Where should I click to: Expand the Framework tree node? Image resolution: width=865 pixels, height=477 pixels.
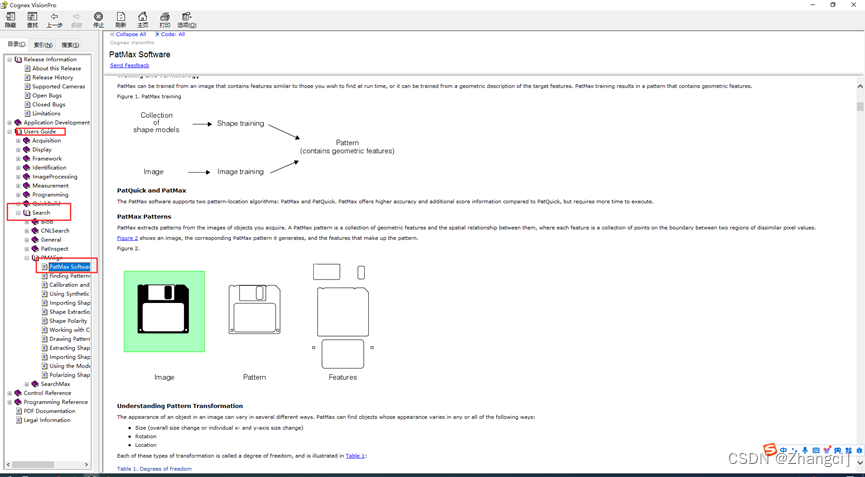[18, 159]
